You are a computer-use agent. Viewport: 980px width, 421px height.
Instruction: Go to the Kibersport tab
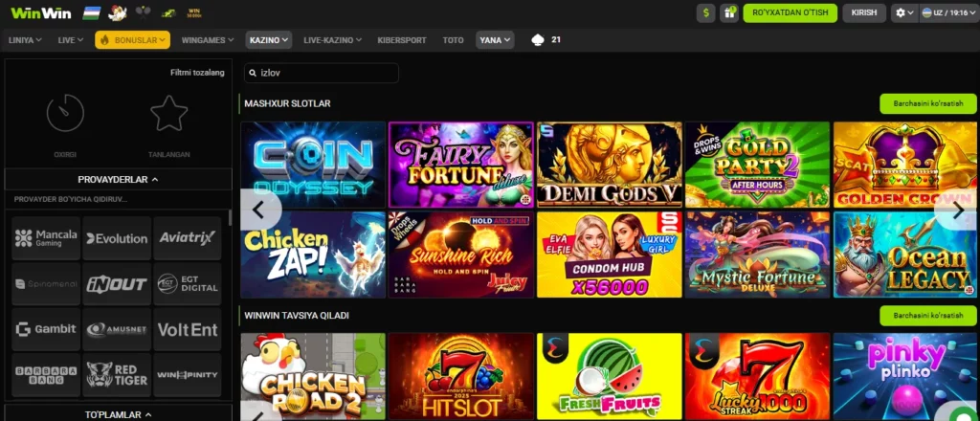click(402, 40)
